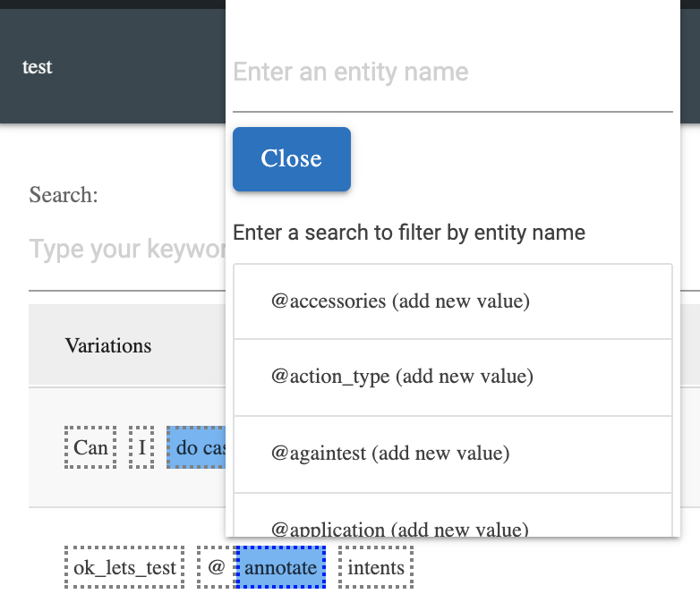Image resolution: width=700 pixels, height=594 pixels.
Task: Click the '@' word token
Action: coord(215,567)
